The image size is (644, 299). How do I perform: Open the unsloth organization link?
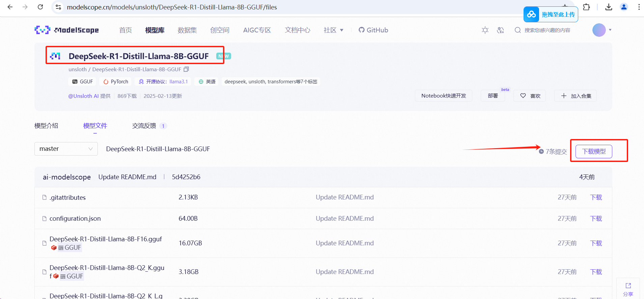click(x=78, y=69)
